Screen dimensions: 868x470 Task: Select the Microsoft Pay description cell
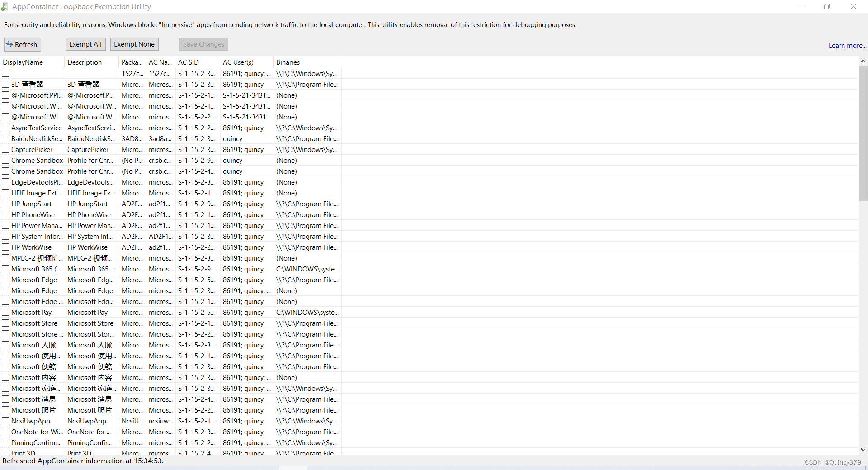click(88, 313)
